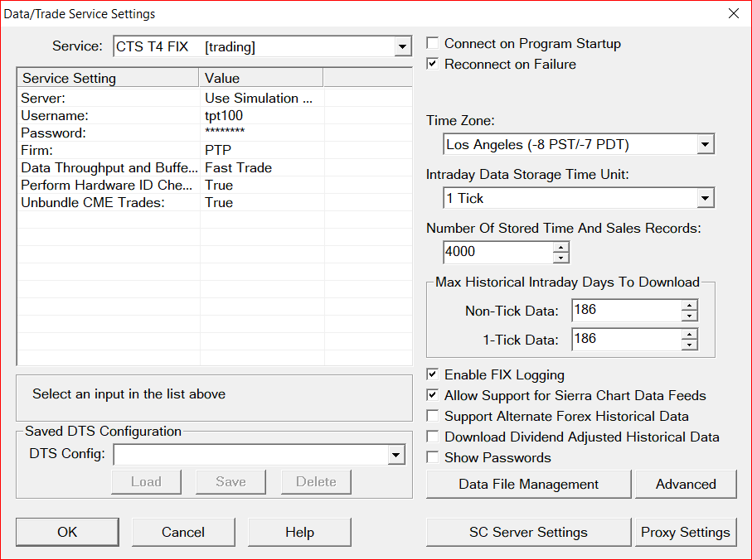This screenshot has width=752, height=560.
Task: Decrease Stored Time And Sales Records value
Action: pyautogui.click(x=560, y=258)
